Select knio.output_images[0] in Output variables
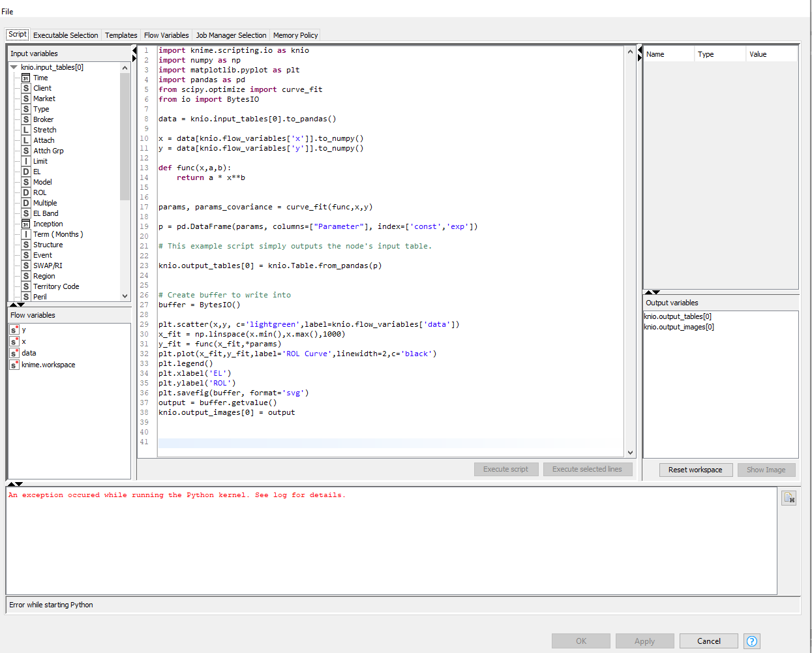This screenshot has width=812, height=653. click(679, 327)
